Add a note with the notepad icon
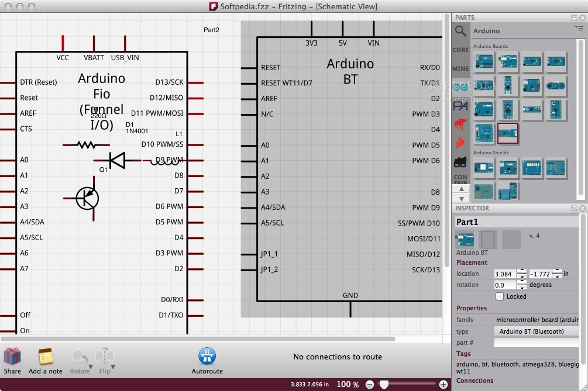588x391 pixels. tap(46, 356)
